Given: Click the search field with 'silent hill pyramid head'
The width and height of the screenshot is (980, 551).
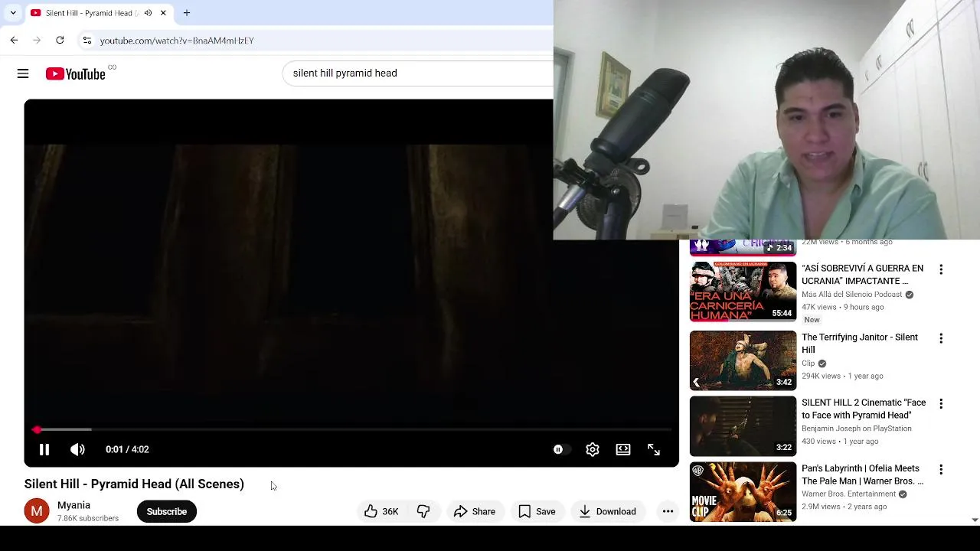Looking at the screenshot, I should 417,73.
